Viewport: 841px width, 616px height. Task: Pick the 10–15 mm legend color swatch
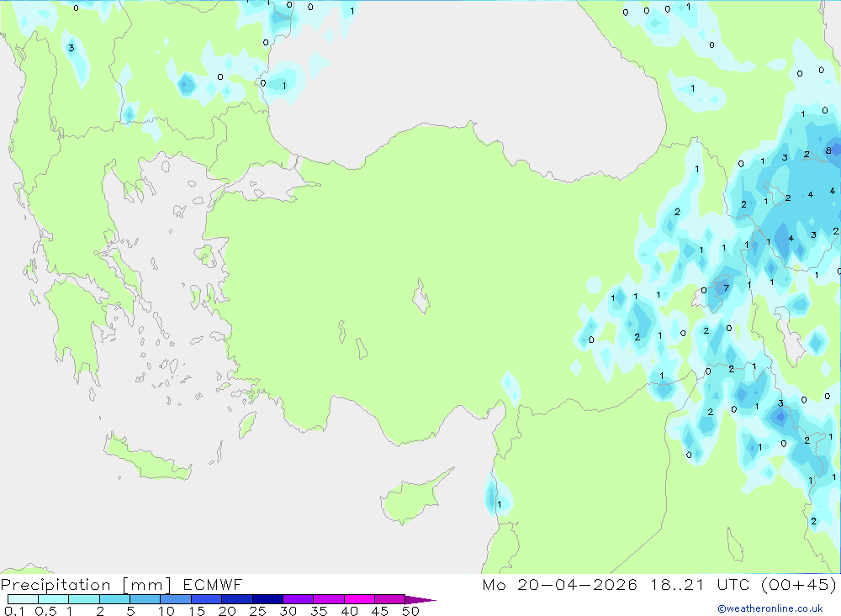(x=176, y=599)
